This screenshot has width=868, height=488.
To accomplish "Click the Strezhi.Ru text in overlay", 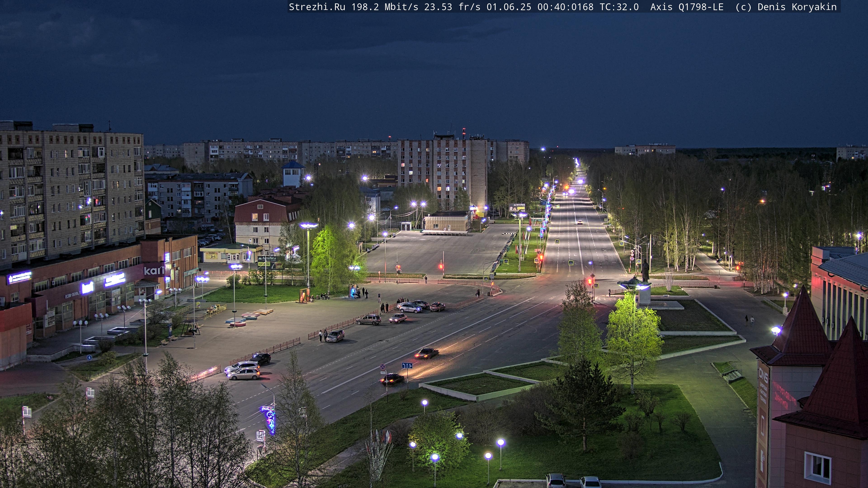I will 317,7.
